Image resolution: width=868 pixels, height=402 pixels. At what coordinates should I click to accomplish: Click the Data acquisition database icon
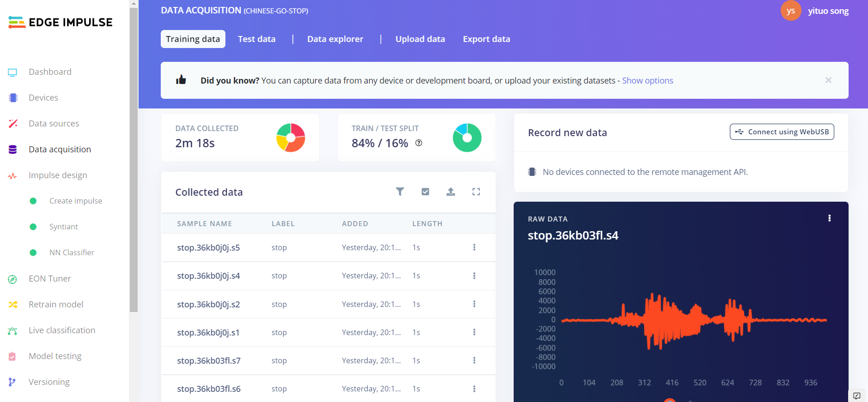click(x=13, y=150)
